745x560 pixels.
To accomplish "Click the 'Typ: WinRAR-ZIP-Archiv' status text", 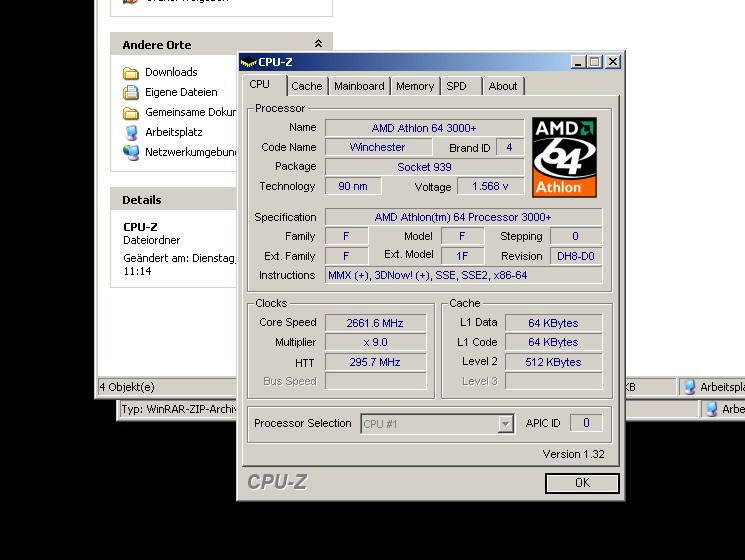I will pos(179,409).
